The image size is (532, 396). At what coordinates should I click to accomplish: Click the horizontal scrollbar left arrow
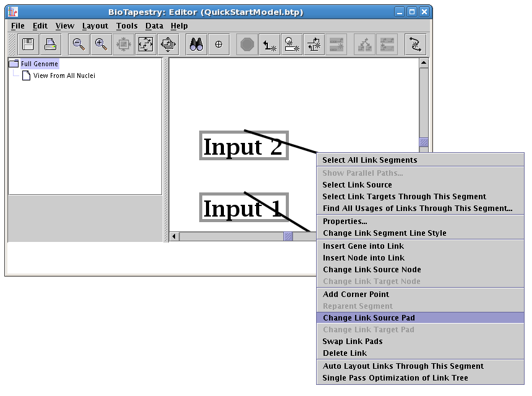click(174, 236)
